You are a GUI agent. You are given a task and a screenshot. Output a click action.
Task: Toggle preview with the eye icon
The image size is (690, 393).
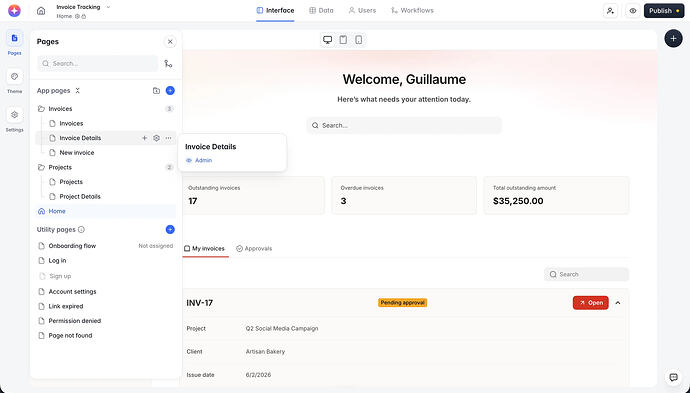coord(633,11)
